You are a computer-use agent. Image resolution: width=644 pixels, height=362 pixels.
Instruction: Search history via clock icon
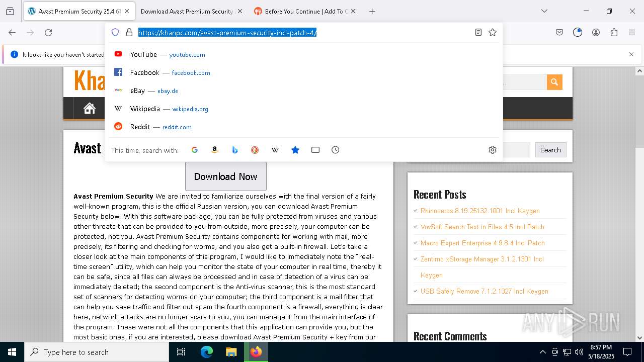(336, 150)
